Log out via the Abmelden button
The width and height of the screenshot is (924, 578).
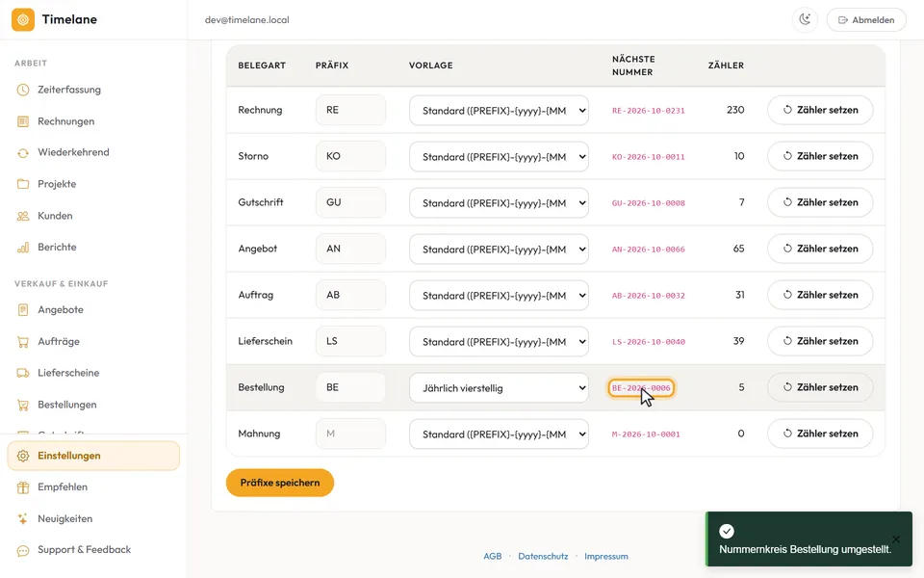[866, 20]
